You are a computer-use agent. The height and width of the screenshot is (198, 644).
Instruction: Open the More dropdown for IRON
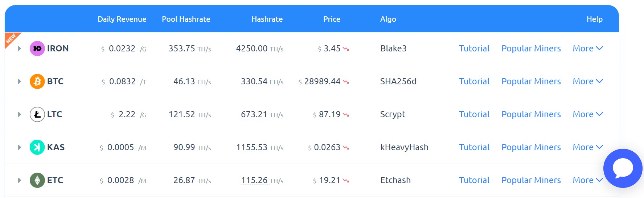click(x=587, y=49)
